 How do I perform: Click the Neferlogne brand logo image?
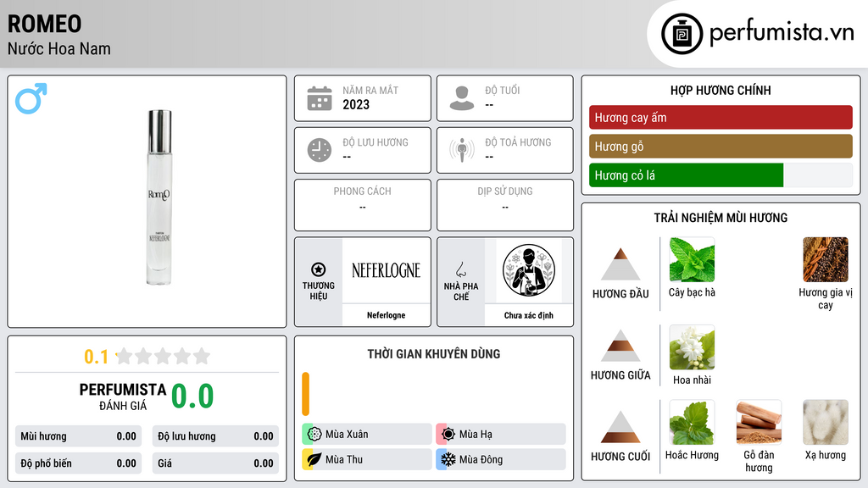coord(386,270)
